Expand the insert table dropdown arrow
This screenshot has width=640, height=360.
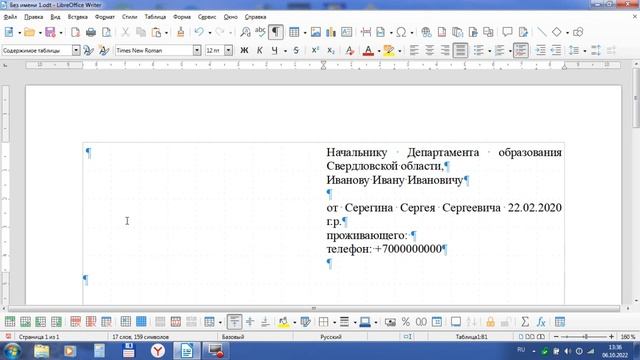tap(305, 33)
